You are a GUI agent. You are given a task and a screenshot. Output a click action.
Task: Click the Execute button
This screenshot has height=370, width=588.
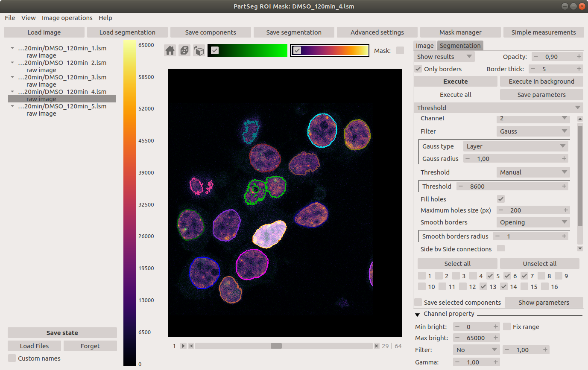[x=456, y=82]
